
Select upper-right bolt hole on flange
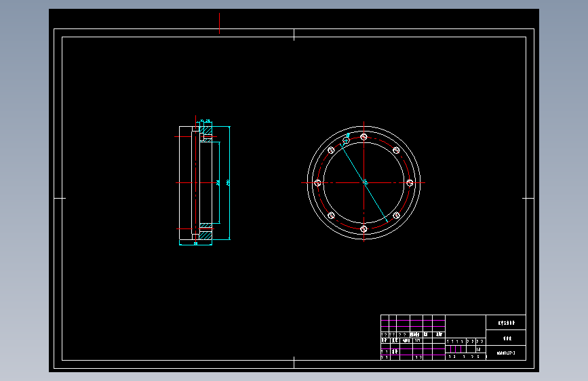click(x=396, y=151)
